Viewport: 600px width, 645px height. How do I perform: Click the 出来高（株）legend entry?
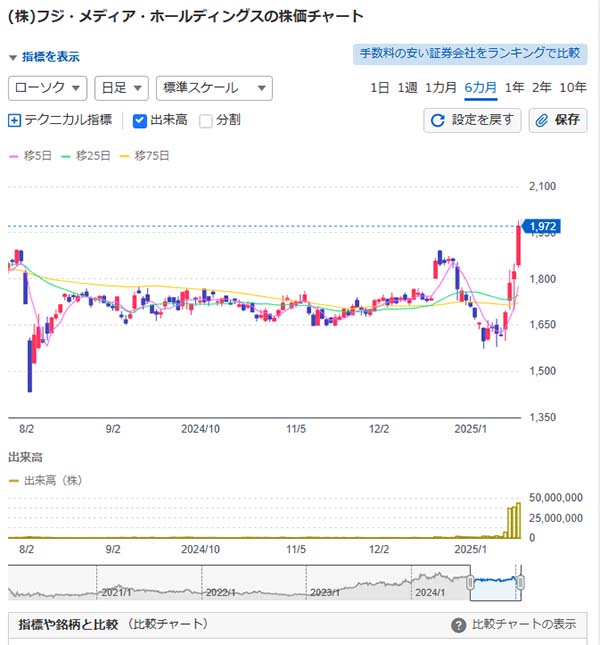tap(45, 480)
